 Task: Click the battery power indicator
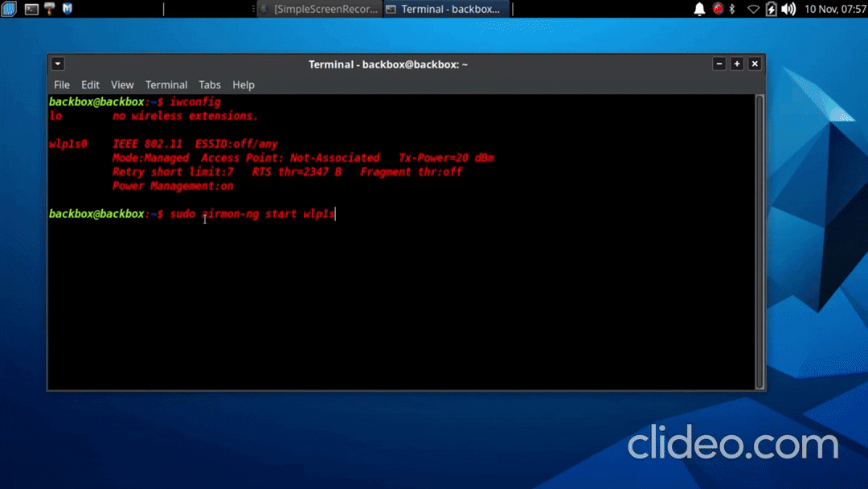click(x=771, y=9)
